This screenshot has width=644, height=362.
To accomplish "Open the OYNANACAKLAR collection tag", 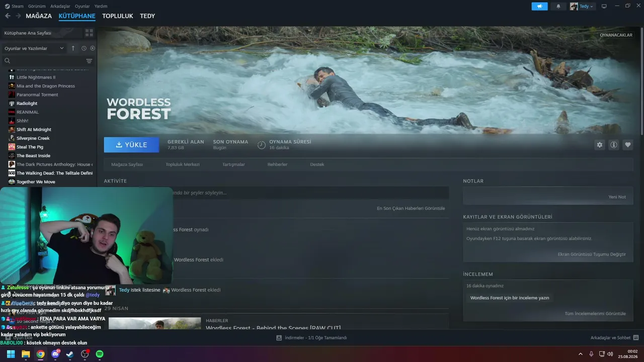I will click(616, 35).
